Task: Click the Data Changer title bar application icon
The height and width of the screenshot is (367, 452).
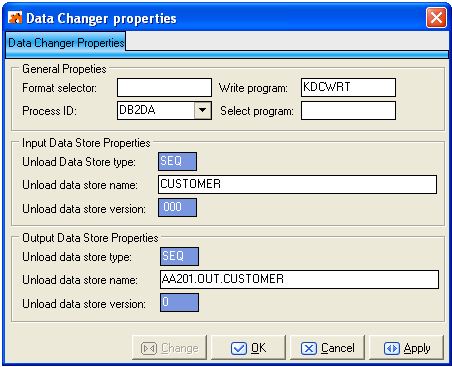Action: [15, 18]
